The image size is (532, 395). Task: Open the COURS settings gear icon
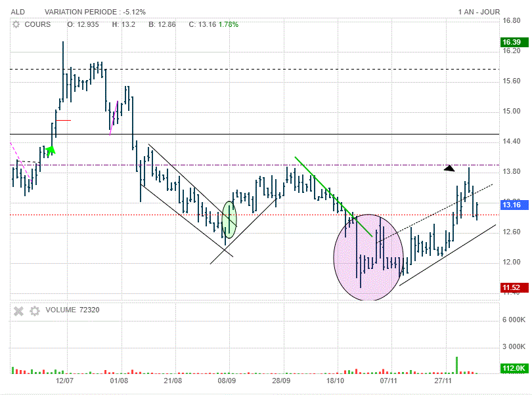16,24
